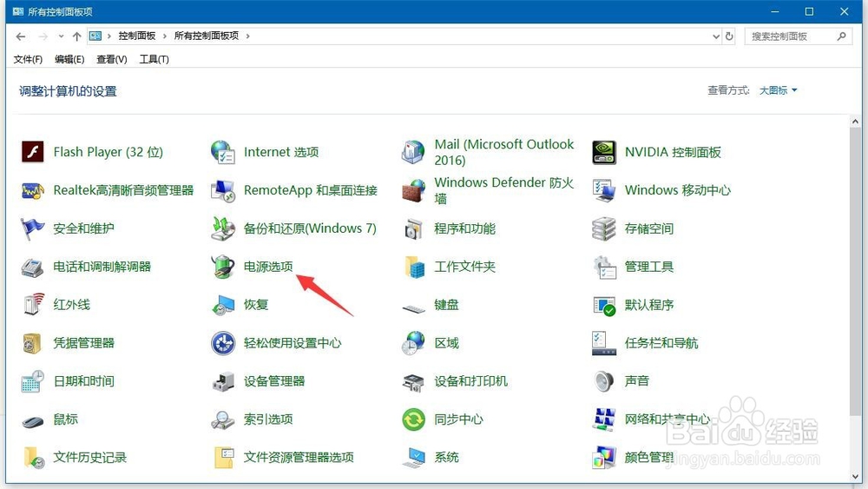Open the 恢复 icon

[223, 305]
